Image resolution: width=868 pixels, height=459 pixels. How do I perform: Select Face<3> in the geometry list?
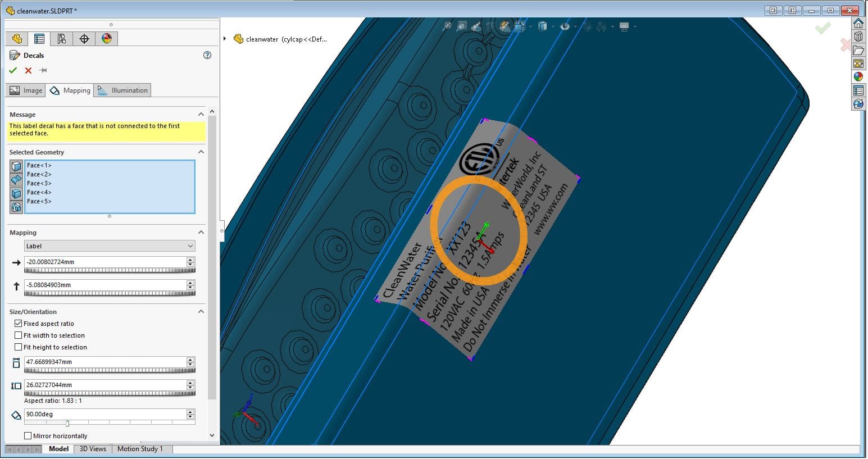(x=39, y=183)
